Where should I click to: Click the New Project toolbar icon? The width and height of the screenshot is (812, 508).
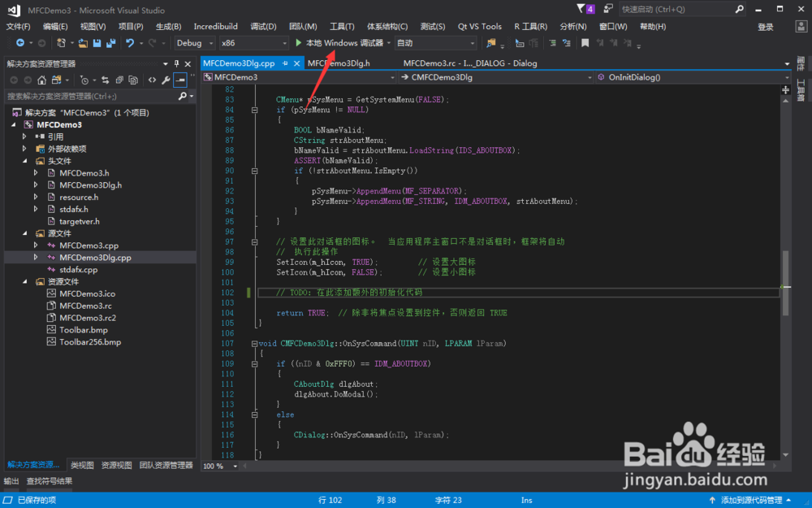(x=61, y=43)
